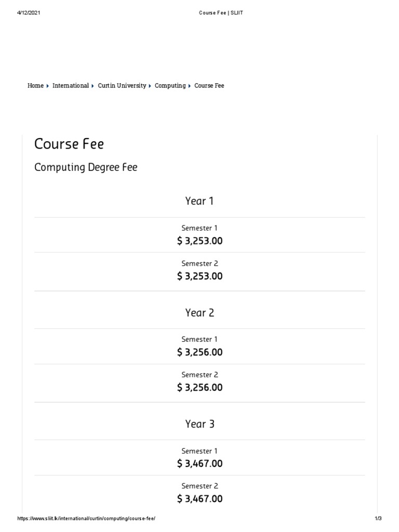Click the Course Fee breadcrumb item
This screenshot has height=532, width=399.
(x=209, y=86)
